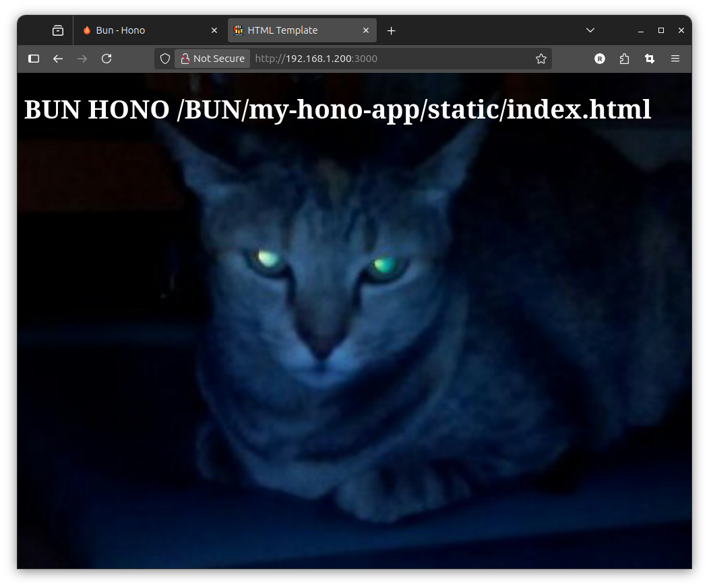Open the round R extension icon
Viewport: 709px width, 588px height.
tap(600, 59)
